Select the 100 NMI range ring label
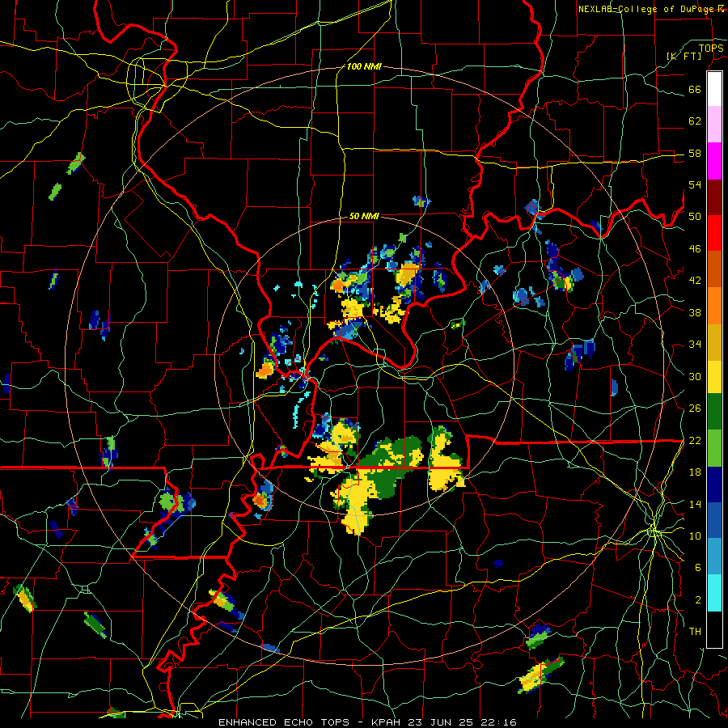Viewport: 728px width, 728px height. pos(364,67)
